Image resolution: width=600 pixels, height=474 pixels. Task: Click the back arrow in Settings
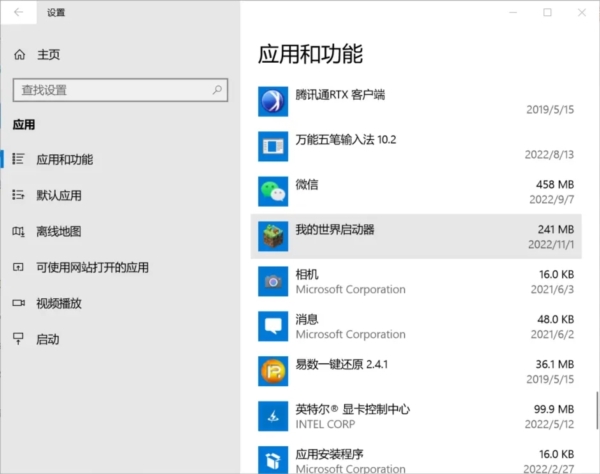coord(18,12)
